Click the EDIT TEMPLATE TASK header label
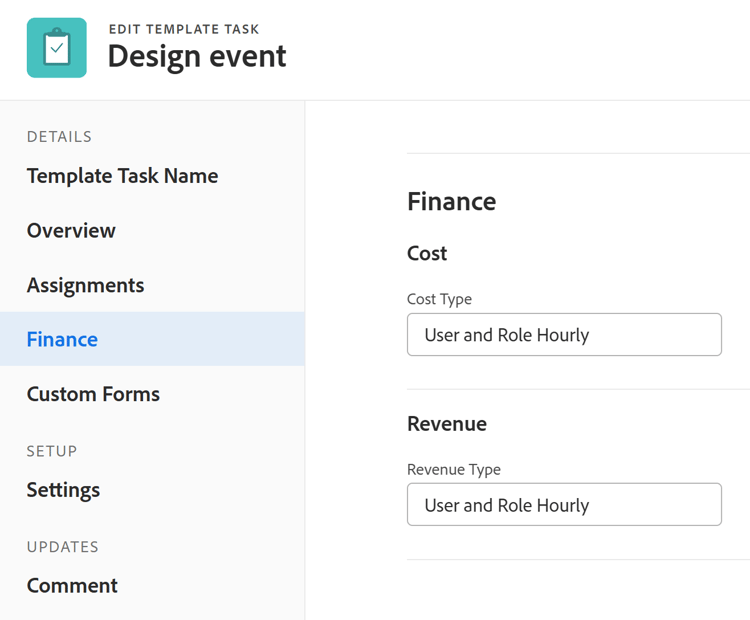The height and width of the screenshot is (620, 750). 184,29
